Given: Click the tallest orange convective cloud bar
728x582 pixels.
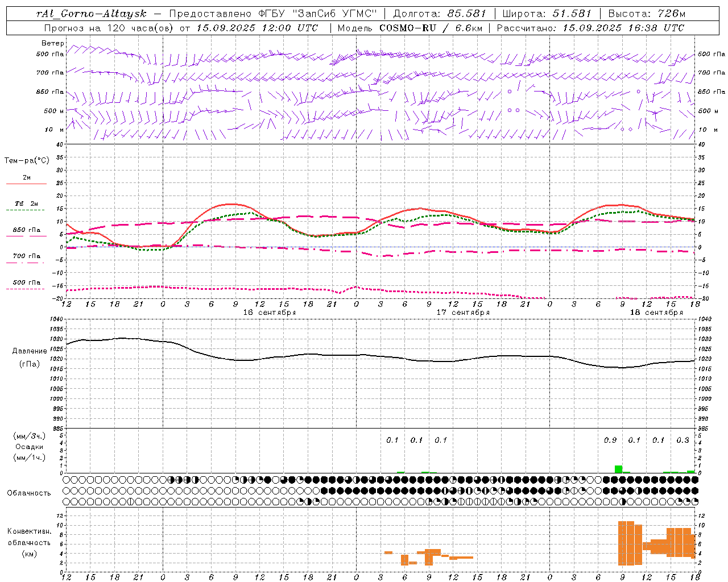Looking at the screenshot, I should (x=626, y=543).
